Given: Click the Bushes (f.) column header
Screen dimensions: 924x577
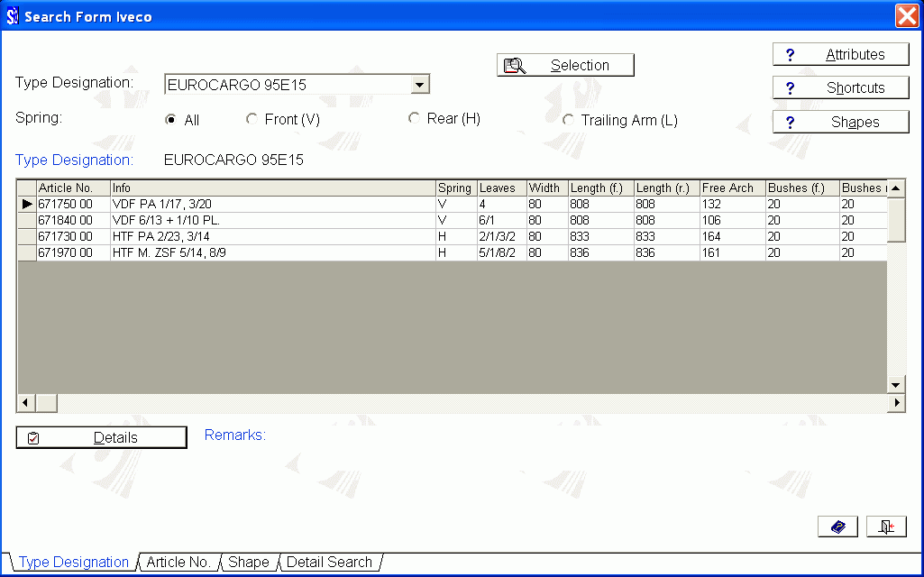Looking at the screenshot, I should pyautogui.click(x=802, y=188).
